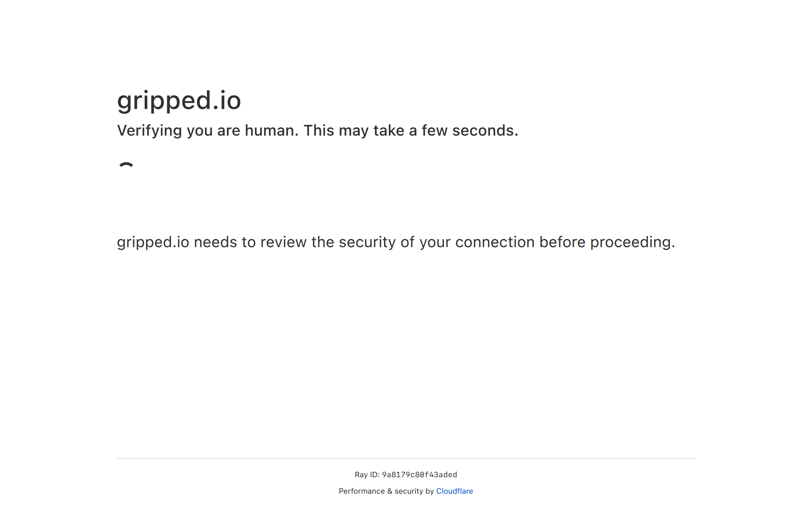This screenshot has height=507, width=812.
Task: Select the word "seconds" in subtitle
Action: pos(483,131)
